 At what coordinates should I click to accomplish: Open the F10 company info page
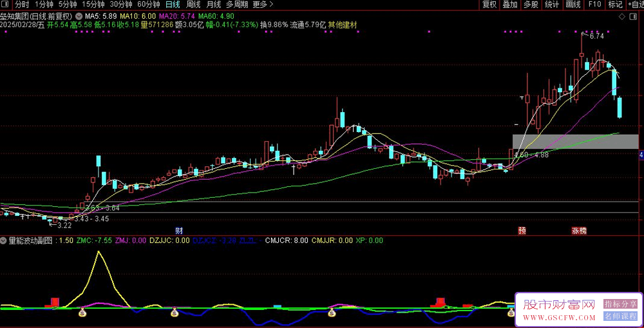594,5
